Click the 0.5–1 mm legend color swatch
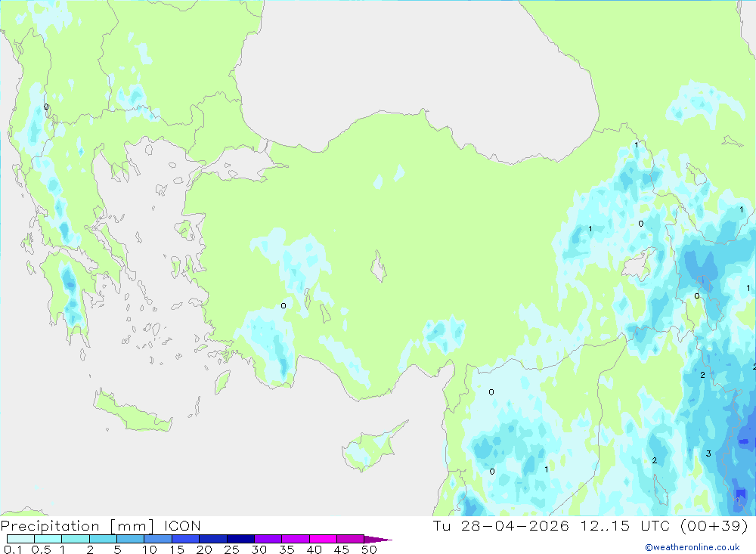 (x=48, y=539)
